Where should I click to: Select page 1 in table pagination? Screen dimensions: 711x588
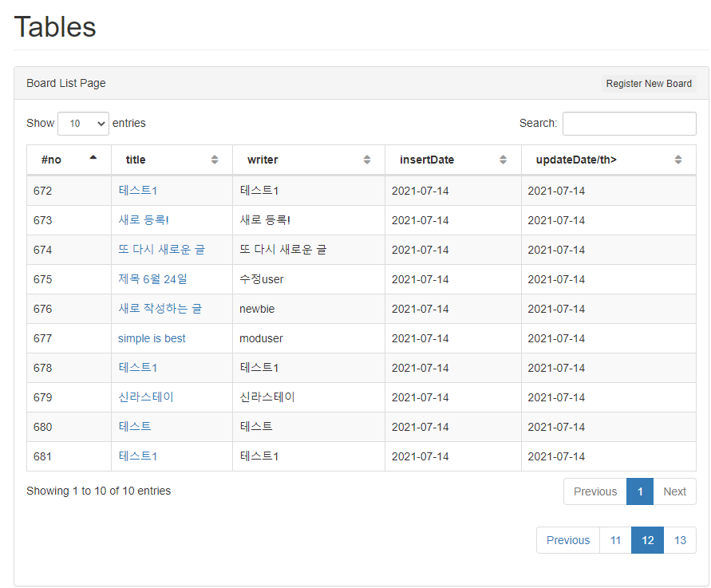click(640, 491)
